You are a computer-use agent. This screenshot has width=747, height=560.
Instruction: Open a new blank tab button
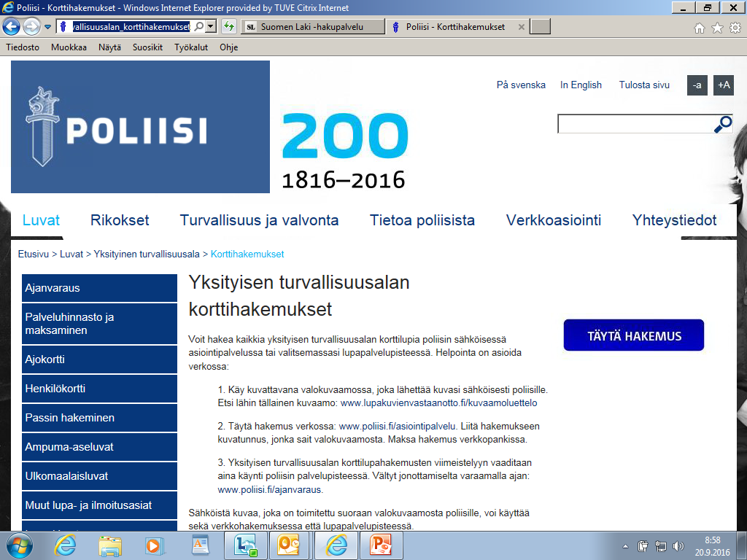pos(541,27)
